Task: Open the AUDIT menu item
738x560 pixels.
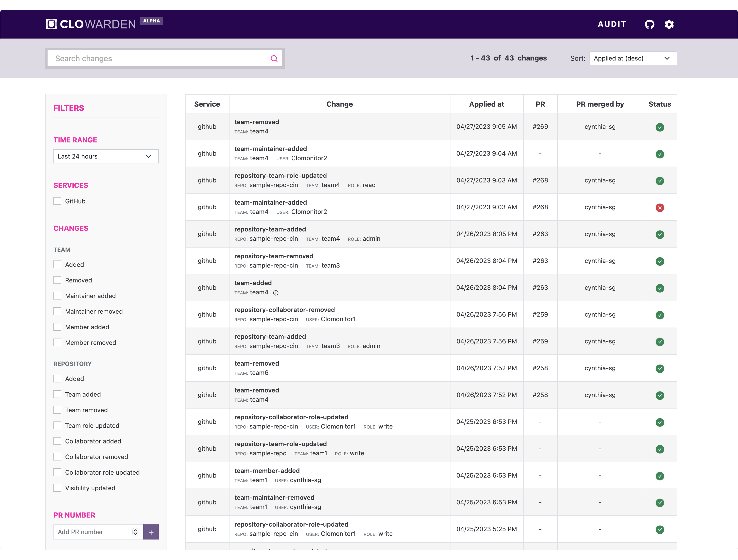Action: coord(612,24)
